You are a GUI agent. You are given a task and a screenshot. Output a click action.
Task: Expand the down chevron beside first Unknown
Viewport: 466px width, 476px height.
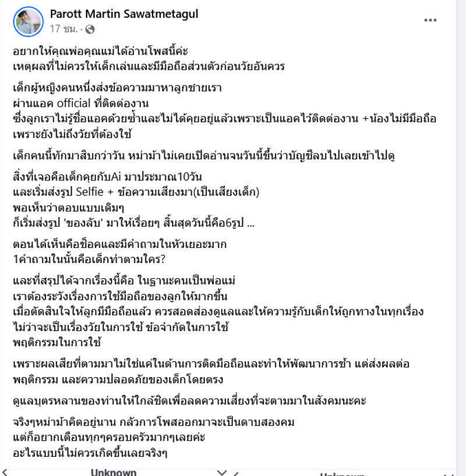(222, 473)
